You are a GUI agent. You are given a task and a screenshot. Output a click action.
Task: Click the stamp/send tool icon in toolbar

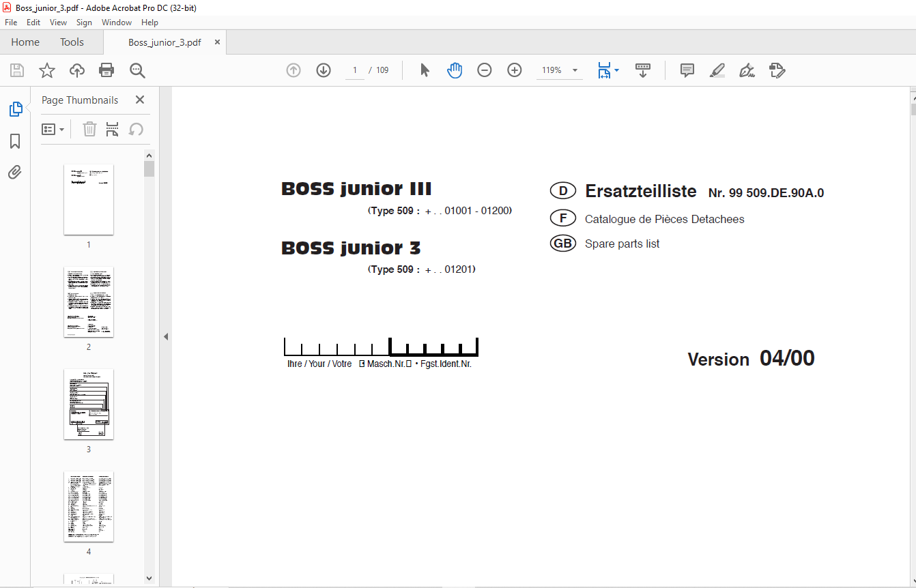777,70
